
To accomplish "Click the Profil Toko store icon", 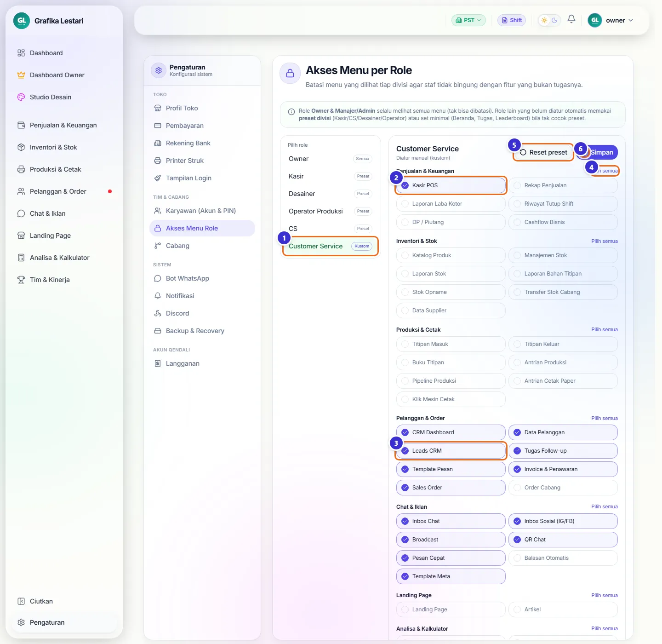I will pos(158,108).
